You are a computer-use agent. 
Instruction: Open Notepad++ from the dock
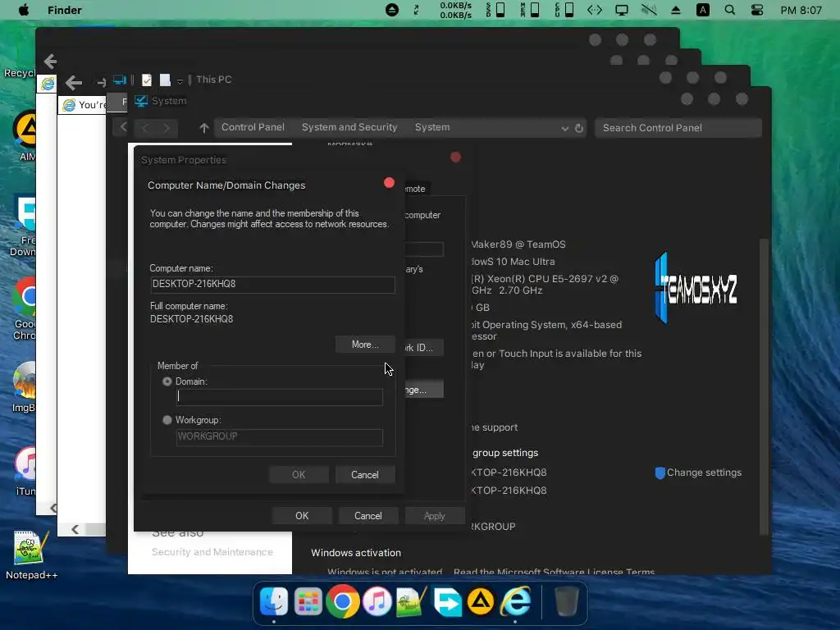[x=412, y=601]
